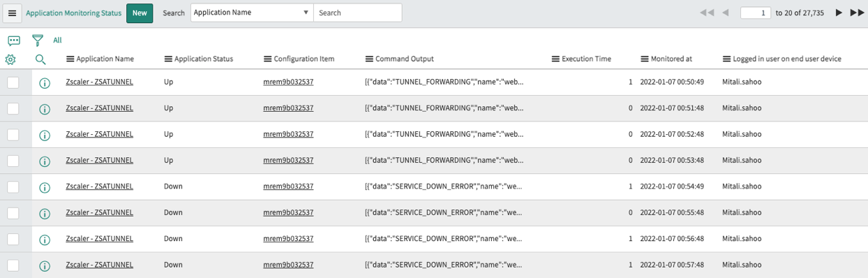Sort by Command Output column header

coord(405,59)
